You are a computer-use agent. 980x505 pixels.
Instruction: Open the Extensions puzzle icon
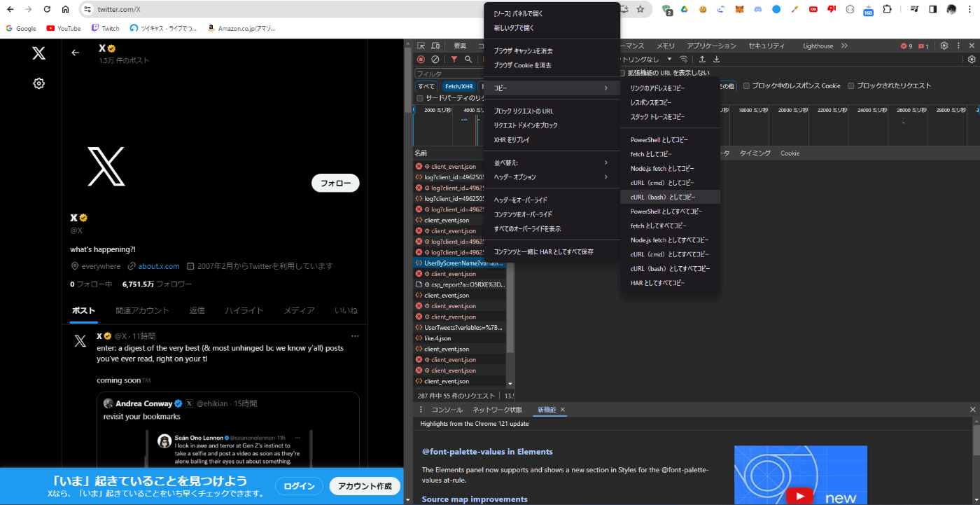[x=887, y=9]
